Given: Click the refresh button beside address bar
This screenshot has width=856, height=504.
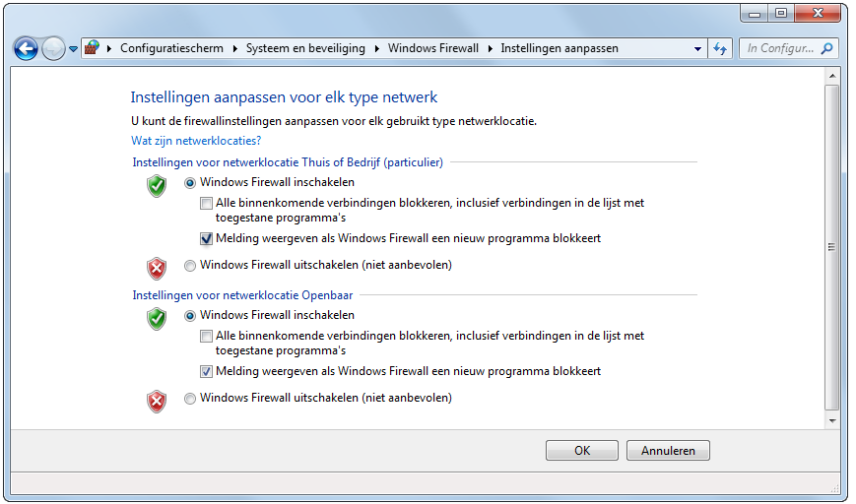Looking at the screenshot, I should (720, 47).
